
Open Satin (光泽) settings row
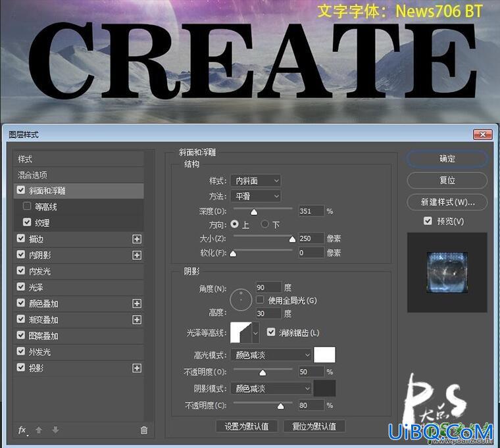[x=78, y=287]
